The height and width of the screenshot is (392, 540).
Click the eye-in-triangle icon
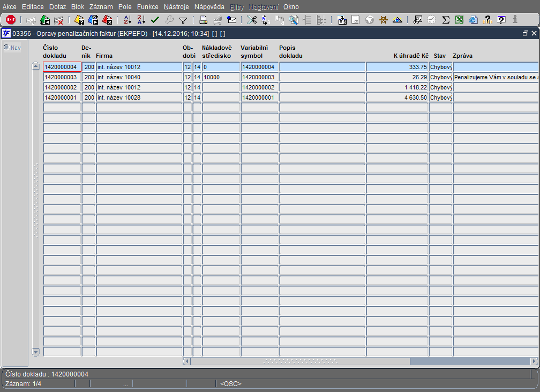point(397,20)
